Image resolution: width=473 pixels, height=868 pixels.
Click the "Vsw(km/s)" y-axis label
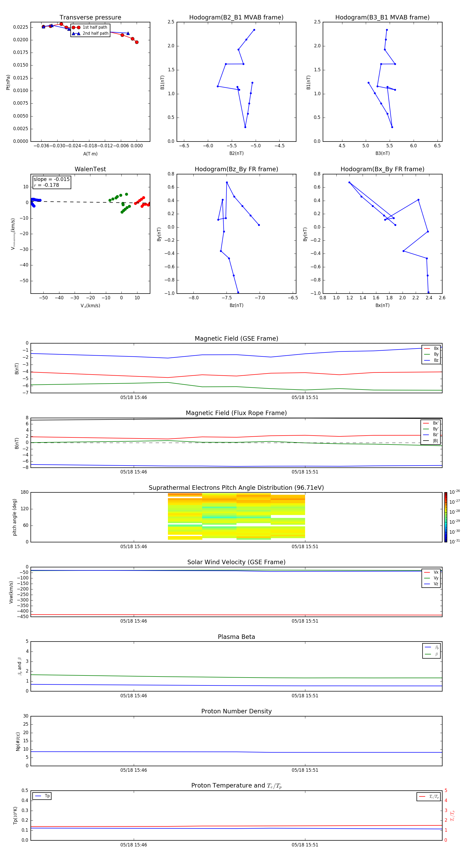tap(11, 592)
